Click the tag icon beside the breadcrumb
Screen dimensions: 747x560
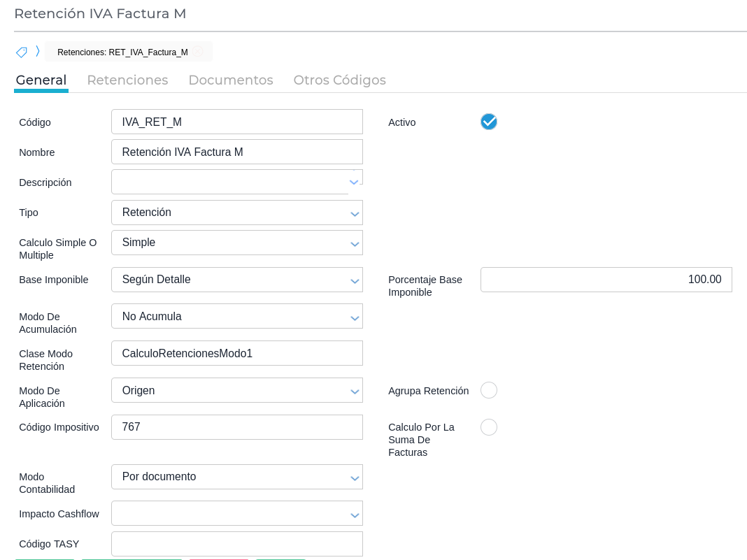pos(22,52)
